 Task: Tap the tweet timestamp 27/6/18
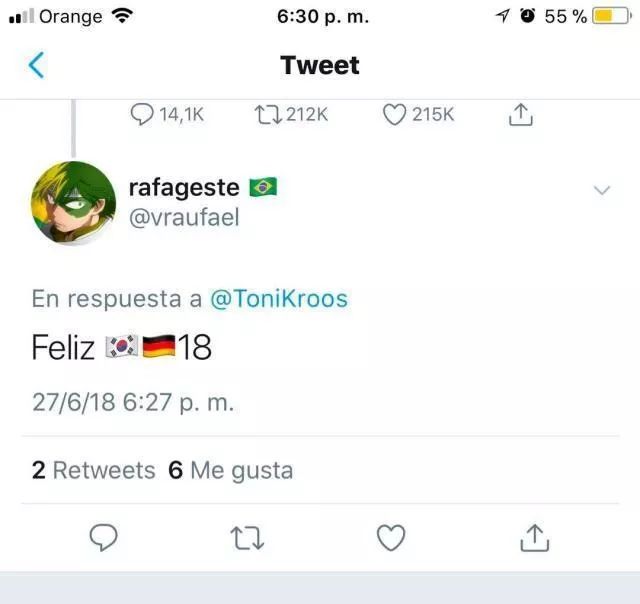pos(132,402)
